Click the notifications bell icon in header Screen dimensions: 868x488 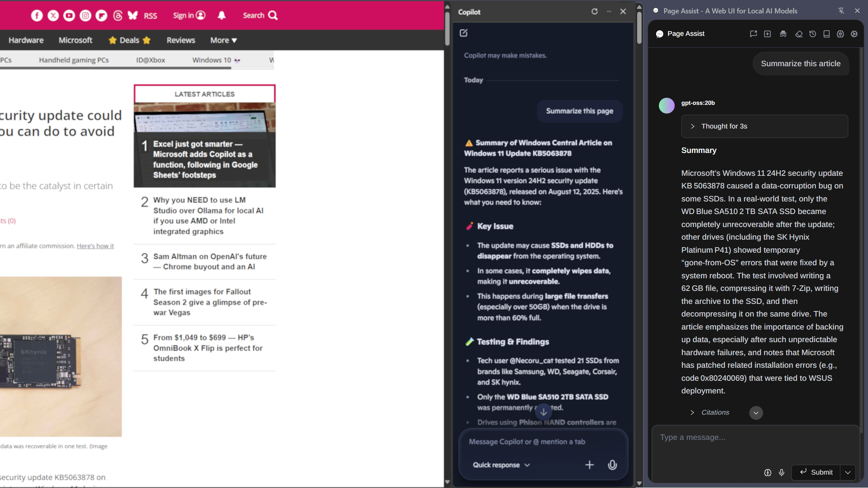pyautogui.click(x=222, y=15)
